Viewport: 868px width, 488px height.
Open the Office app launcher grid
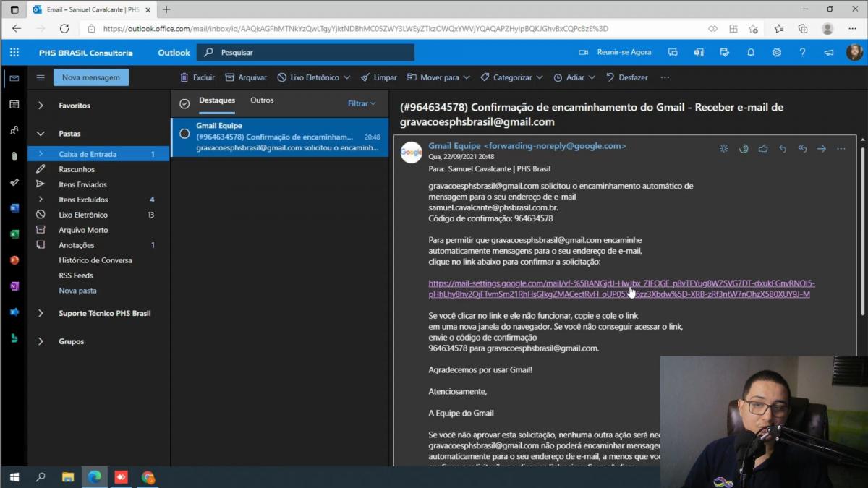(14, 53)
